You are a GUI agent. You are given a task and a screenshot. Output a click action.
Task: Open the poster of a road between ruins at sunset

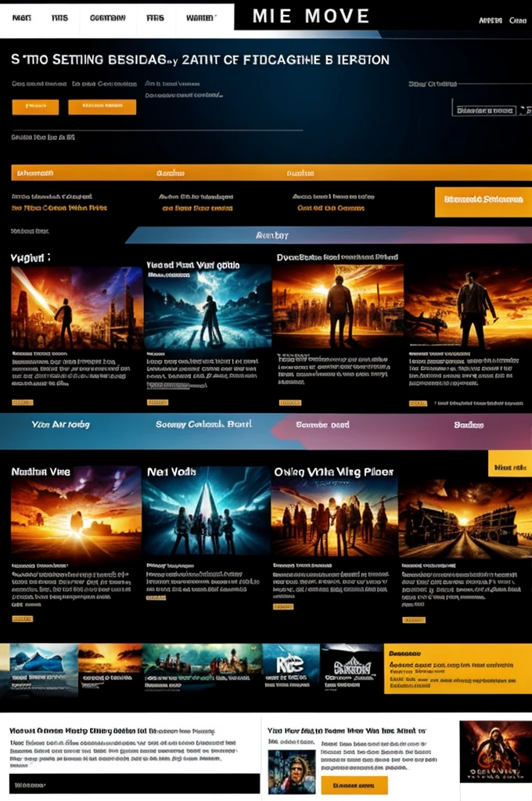tap(465, 518)
